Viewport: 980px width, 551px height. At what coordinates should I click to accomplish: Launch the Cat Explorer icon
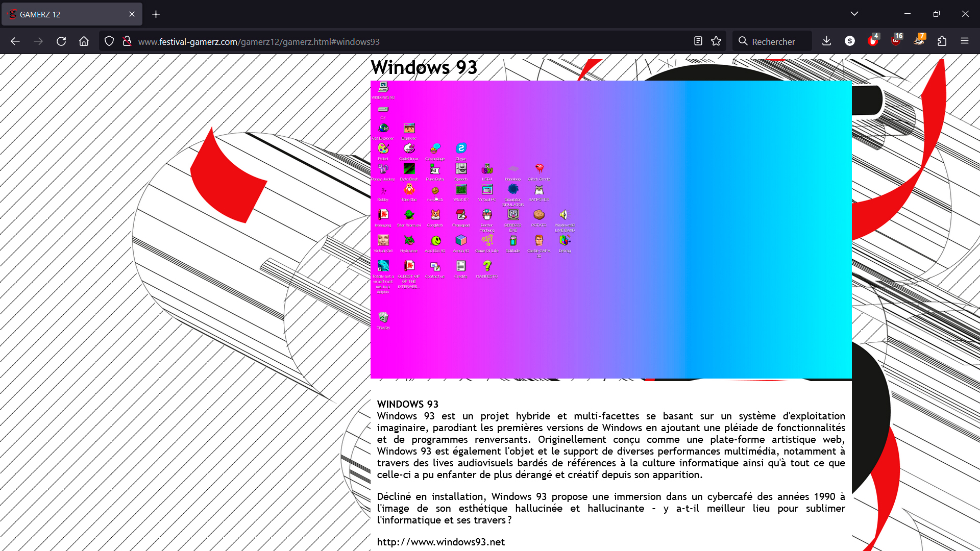383,129
